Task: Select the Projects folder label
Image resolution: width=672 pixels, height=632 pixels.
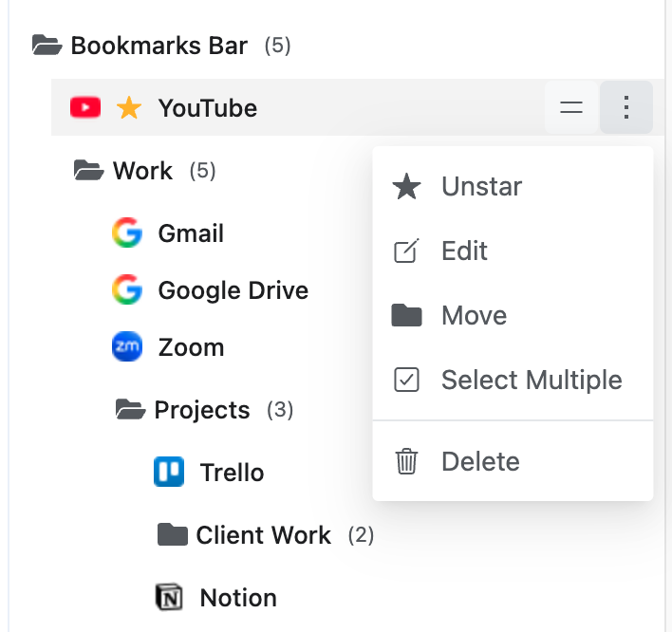Action: [x=202, y=411]
